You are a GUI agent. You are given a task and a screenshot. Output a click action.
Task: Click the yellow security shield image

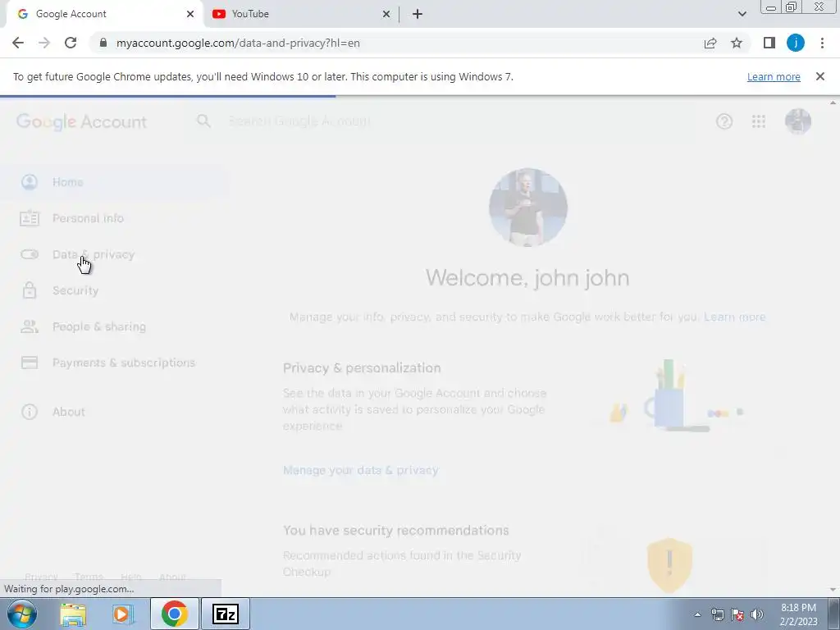tap(669, 566)
